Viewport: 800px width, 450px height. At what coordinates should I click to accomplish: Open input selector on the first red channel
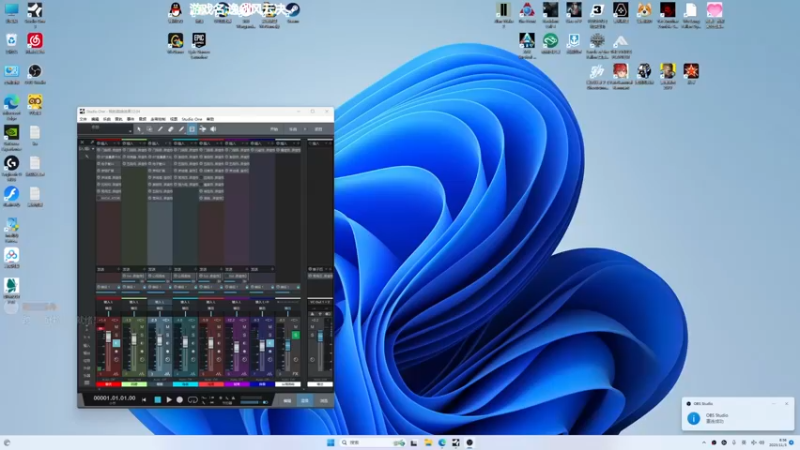108,302
